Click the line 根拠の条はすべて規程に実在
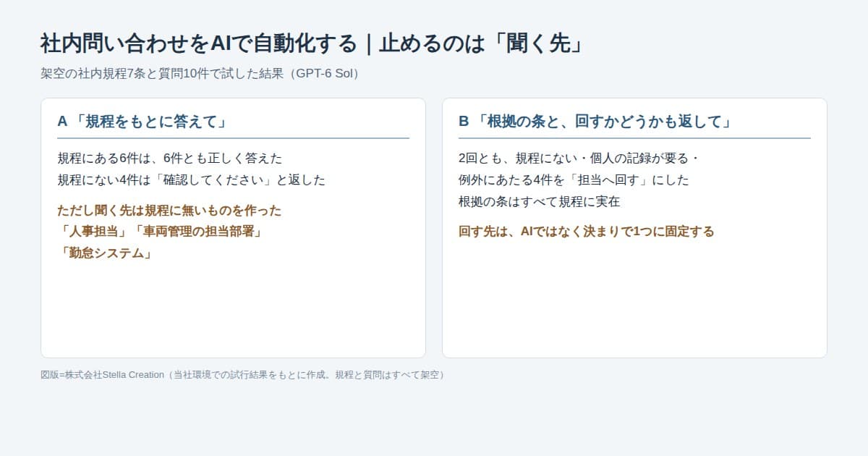The image size is (868, 456). click(540, 201)
